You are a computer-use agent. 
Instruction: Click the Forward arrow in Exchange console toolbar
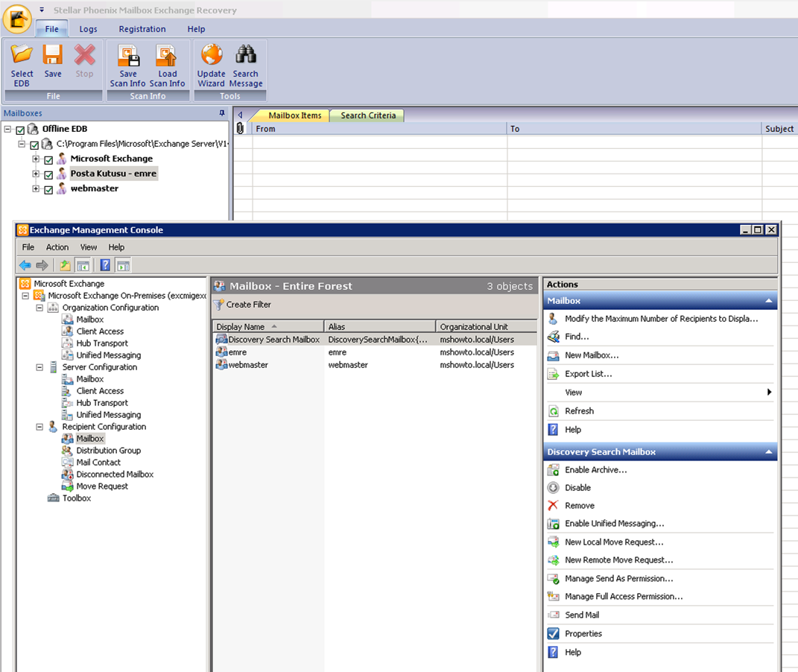(42, 265)
